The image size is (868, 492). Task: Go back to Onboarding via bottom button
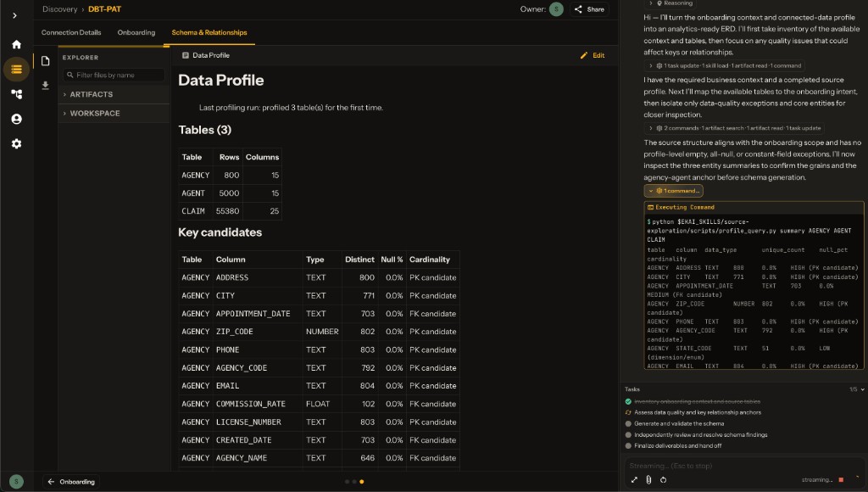click(x=71, y=482)
